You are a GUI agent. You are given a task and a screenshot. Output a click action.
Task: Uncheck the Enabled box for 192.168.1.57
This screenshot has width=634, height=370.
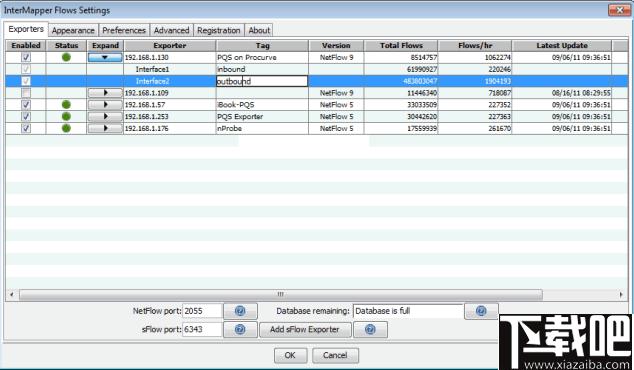26,105
